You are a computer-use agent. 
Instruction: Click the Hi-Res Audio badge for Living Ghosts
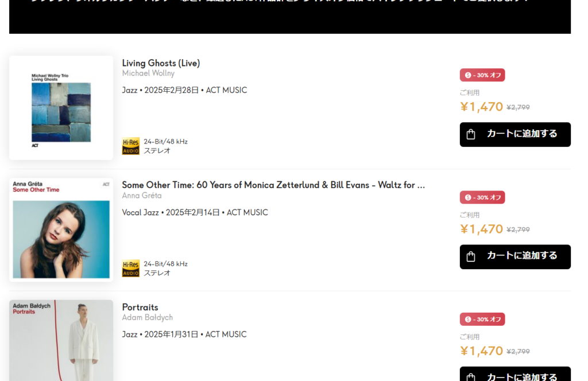130,146
